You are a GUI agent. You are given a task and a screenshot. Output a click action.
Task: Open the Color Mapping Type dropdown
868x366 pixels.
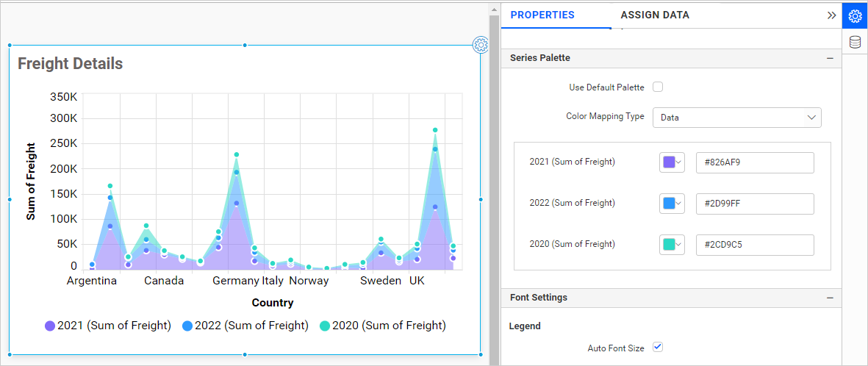click(x=736, y=117)
